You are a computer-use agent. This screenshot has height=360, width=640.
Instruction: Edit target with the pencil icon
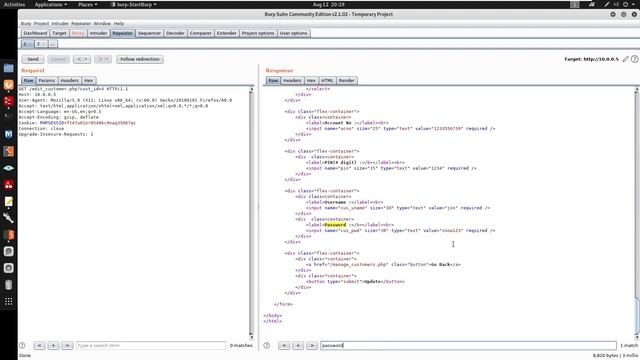625,59
